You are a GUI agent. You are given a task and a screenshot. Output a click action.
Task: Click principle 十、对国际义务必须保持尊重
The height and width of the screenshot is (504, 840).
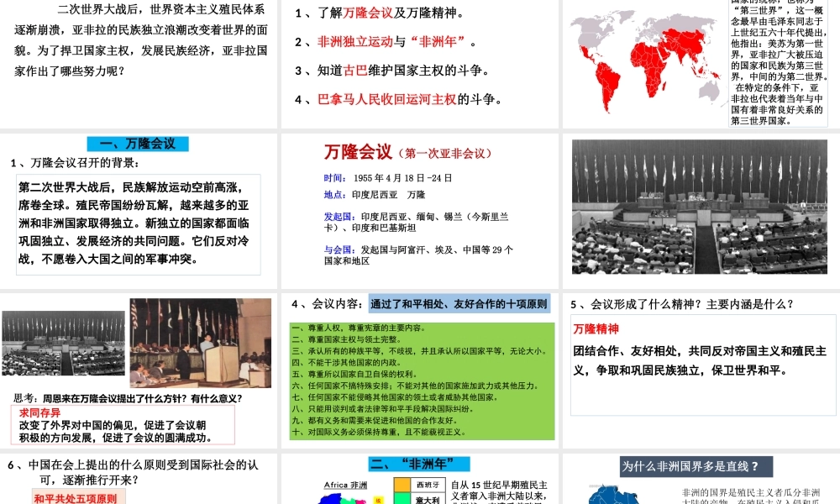pyautogui.click(x=379, y=432)
